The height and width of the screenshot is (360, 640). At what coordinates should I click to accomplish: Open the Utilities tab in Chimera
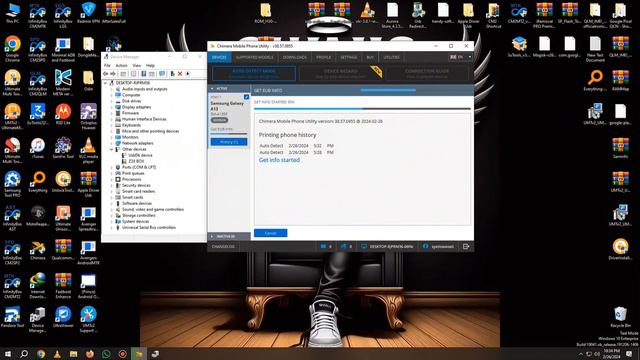point(391,57)
